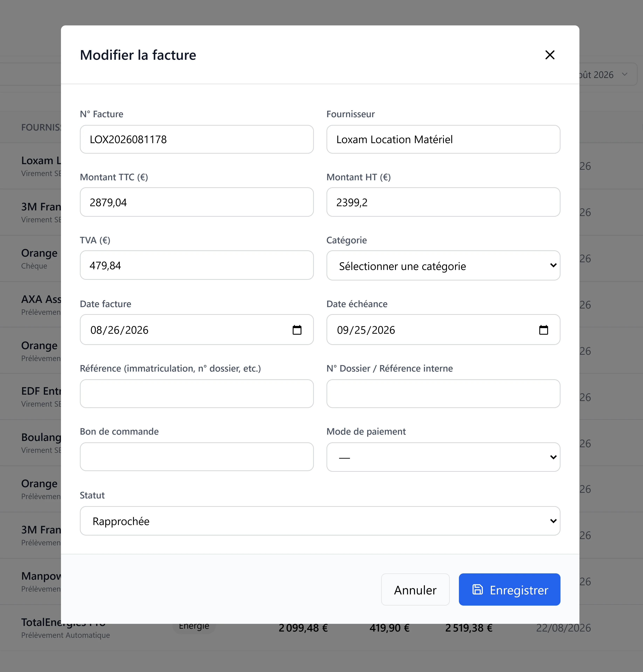Focus the N° Facture input field

[x=197, y=139]
